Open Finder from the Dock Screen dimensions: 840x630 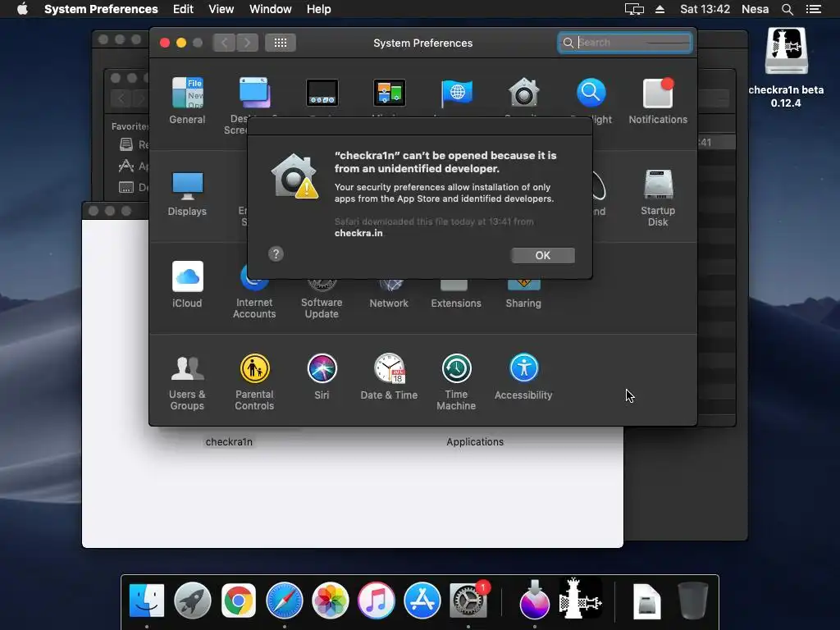pos(146,600)
